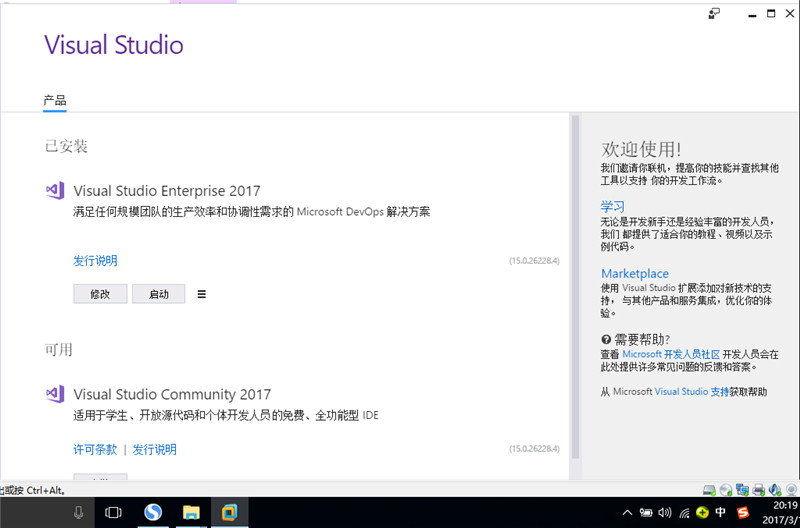Open the hamburger menu beside the 启动 button
The width and height of the screenshot is (800, 528).
202,294
